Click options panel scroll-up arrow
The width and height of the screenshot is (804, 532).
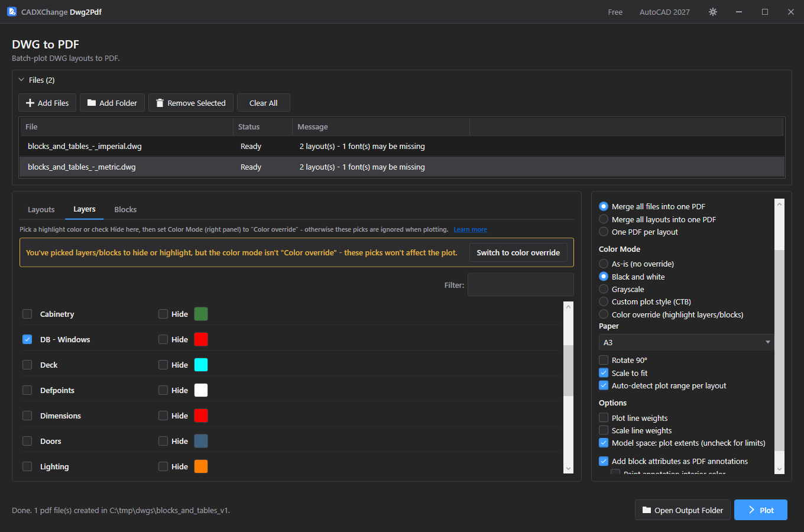click(x=779, y=204)
